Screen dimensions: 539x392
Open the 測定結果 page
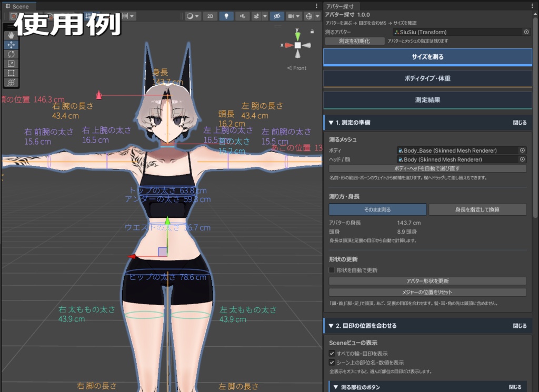(427, 100)
